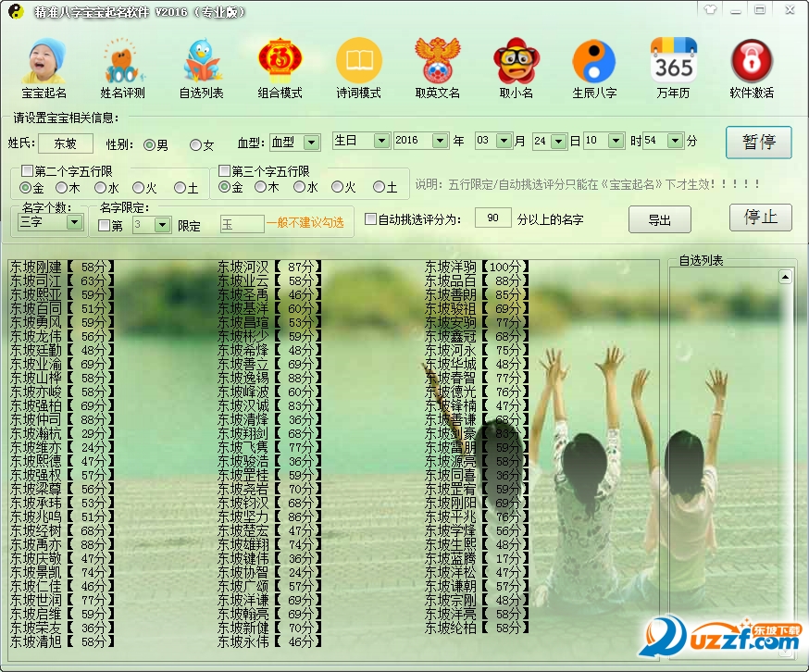
Task: Open the 万年历 365 calendar icon
Action: [673, 68]
